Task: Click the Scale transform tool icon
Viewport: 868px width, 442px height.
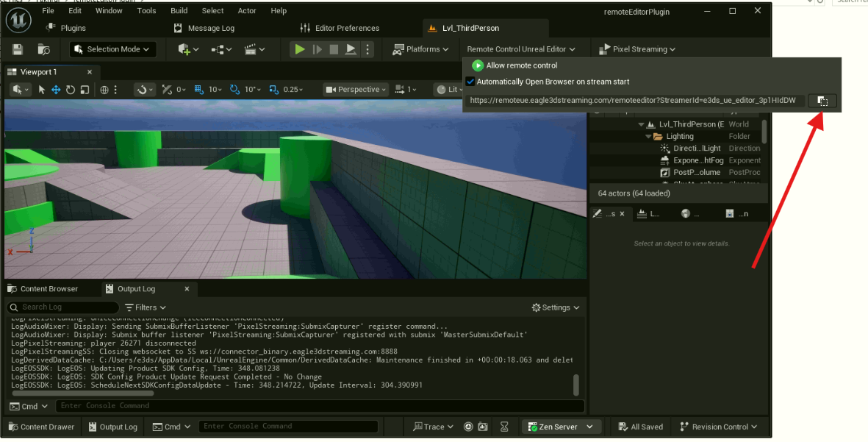Action: coord(85,90)
